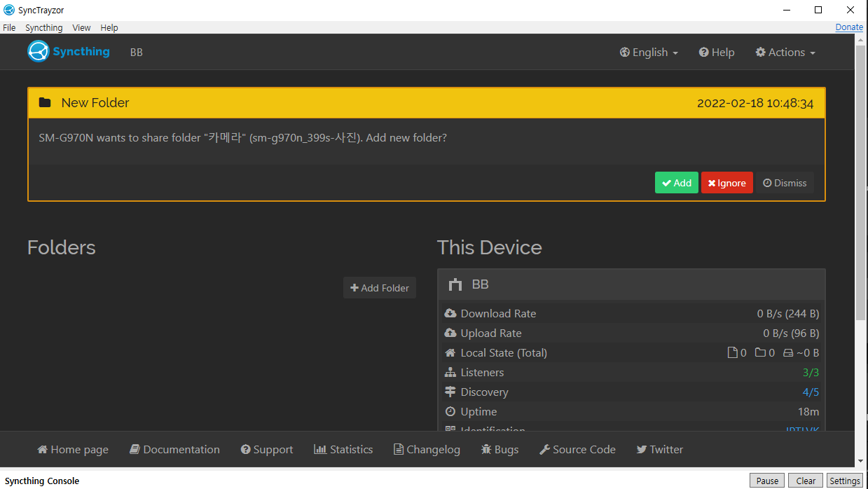Pause the Syncthing console output
The height and width of the screenshot is (489, 868).
(767, 481)
